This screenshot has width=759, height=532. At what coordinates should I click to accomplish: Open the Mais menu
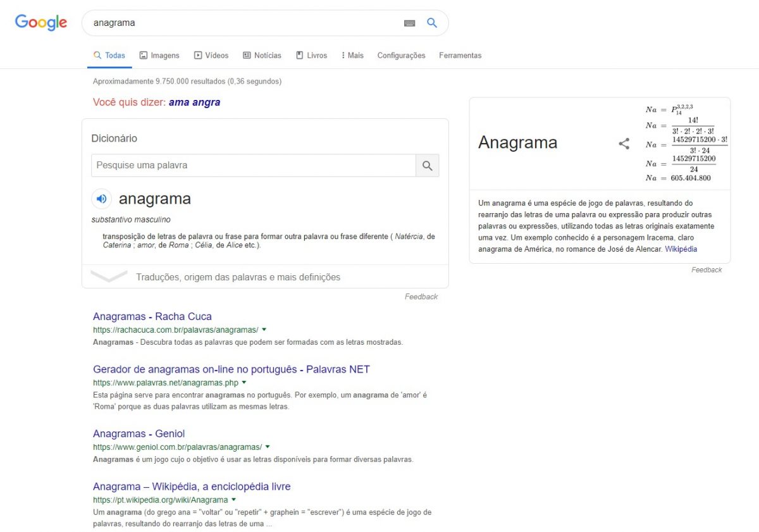pos(352,56)
